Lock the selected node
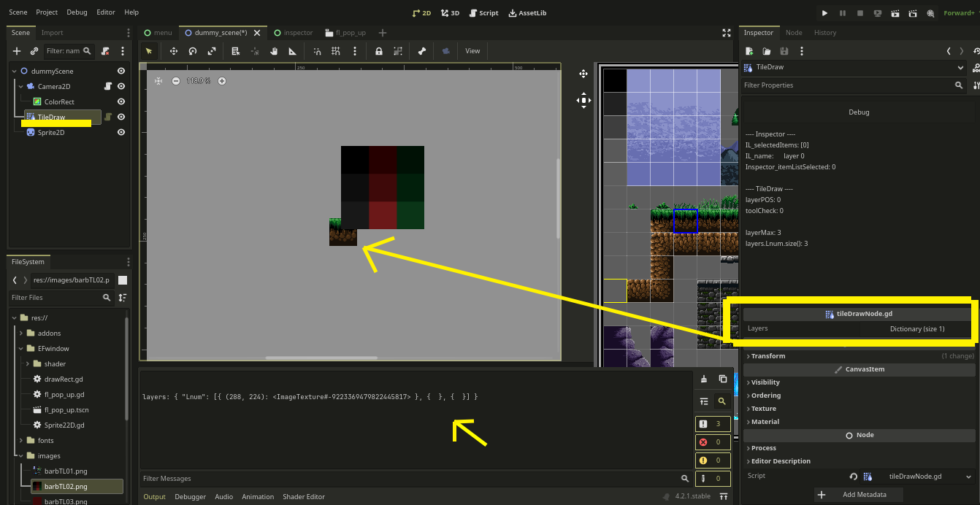 [379, 51]
